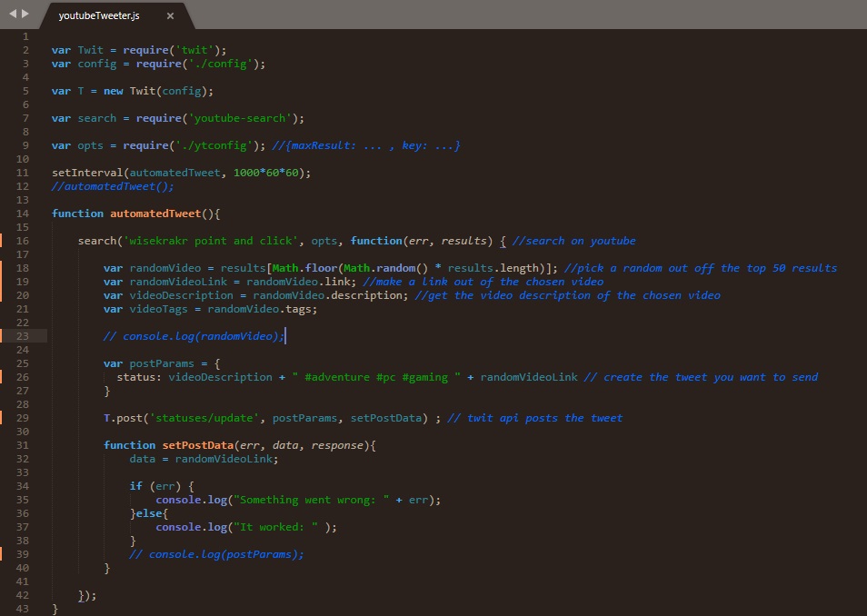Click comment '// twit api posts the tweet'

[535, 418]
